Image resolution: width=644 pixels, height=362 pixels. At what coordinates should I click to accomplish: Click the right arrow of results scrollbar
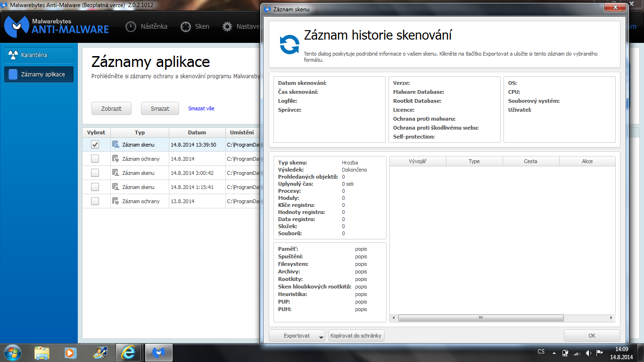tap(611, 318)
